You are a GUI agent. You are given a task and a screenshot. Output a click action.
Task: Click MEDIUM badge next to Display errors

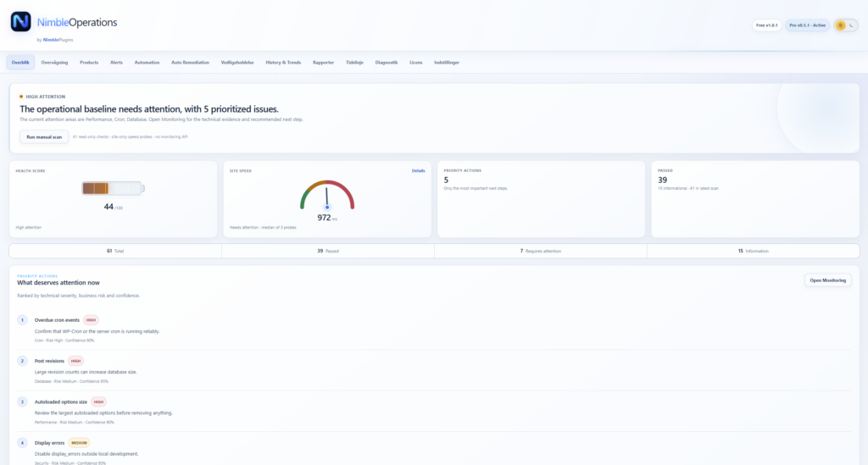pos(79,443)
